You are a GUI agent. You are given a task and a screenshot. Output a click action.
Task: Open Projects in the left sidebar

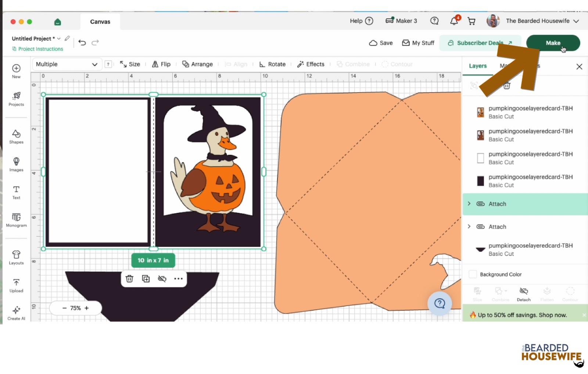tap(16, 99)
